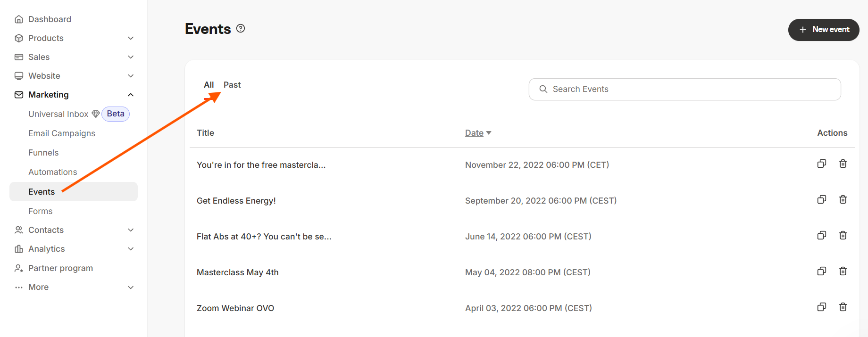868x337 pixels.
Task: Open the 'Masterclass May 4th' event
Action: coord(237,272)
